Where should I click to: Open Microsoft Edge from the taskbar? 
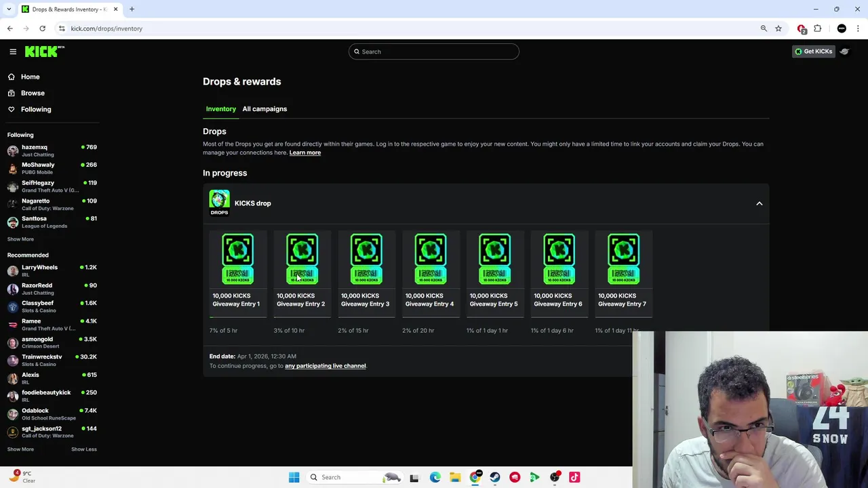pyautogui.click(x=435, y=477)
